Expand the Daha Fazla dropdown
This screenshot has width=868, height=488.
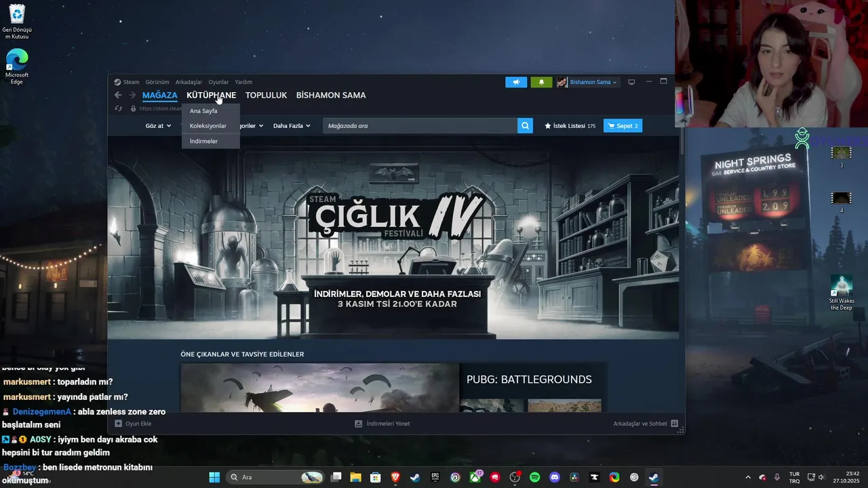coord(292,125)
